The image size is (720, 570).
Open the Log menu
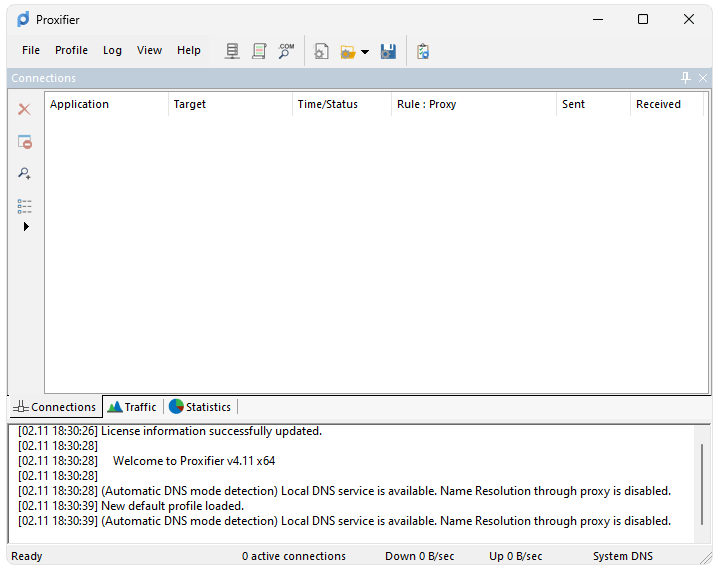coord(112,50)
